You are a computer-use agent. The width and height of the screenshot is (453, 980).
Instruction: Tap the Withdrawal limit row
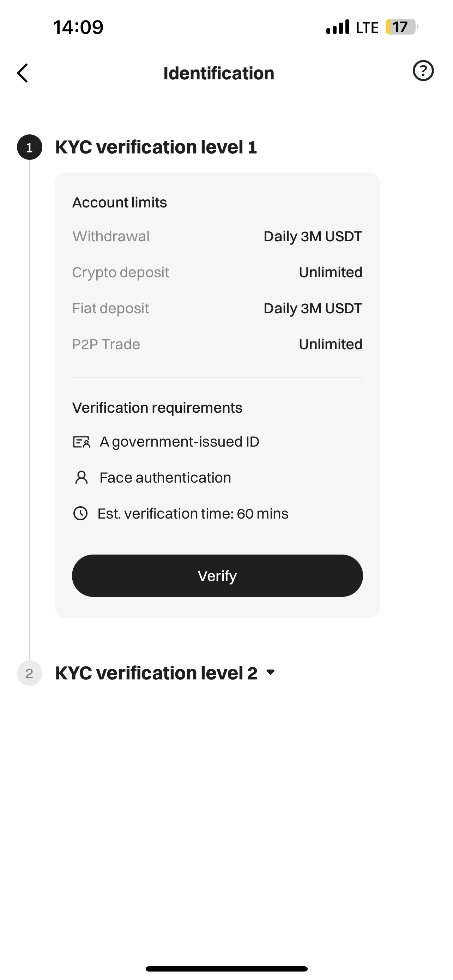[x=217, y=236]
